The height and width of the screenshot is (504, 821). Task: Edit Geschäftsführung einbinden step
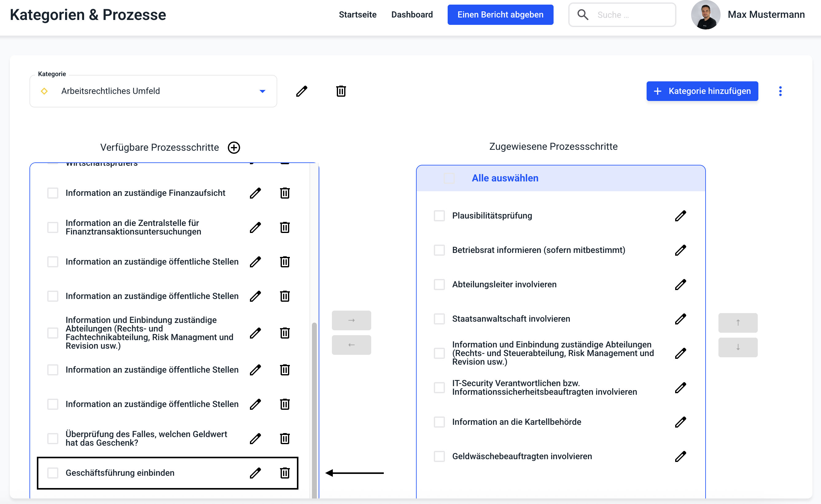255,473
